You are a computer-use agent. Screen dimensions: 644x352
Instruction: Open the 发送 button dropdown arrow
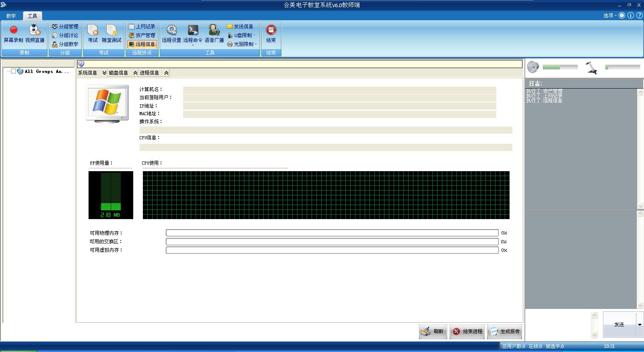640,325
